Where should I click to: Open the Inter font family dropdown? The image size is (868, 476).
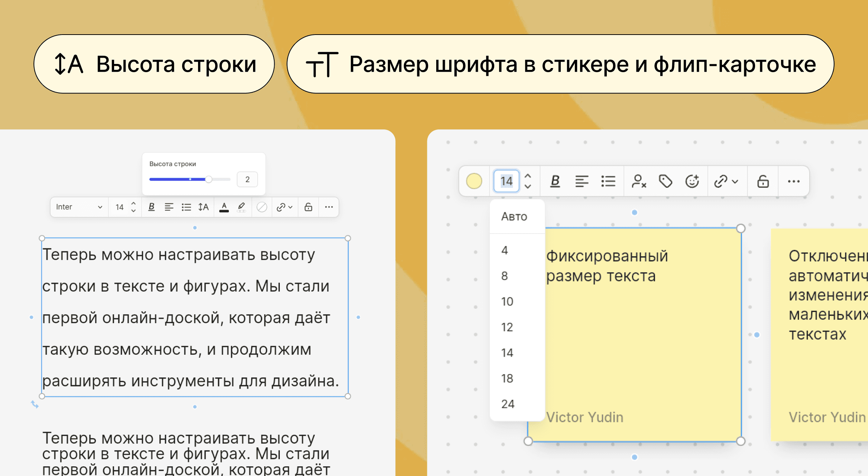click(x=79, y=207)
